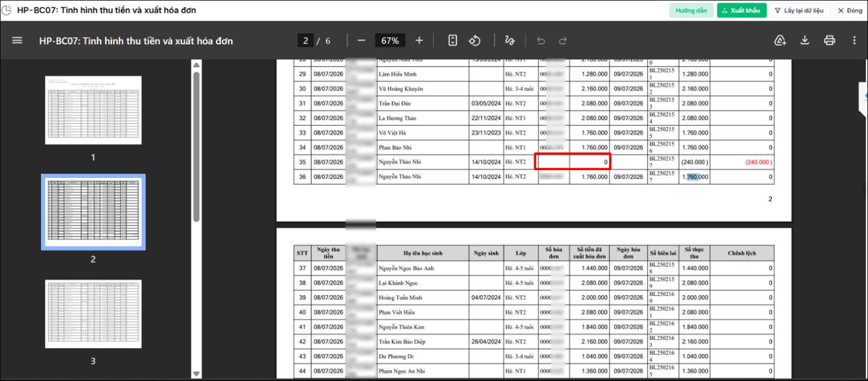Click the Ngày hóa đơn column header
Image resolution: width=868 pixels, height=381 pixels.
pos(628,253)
